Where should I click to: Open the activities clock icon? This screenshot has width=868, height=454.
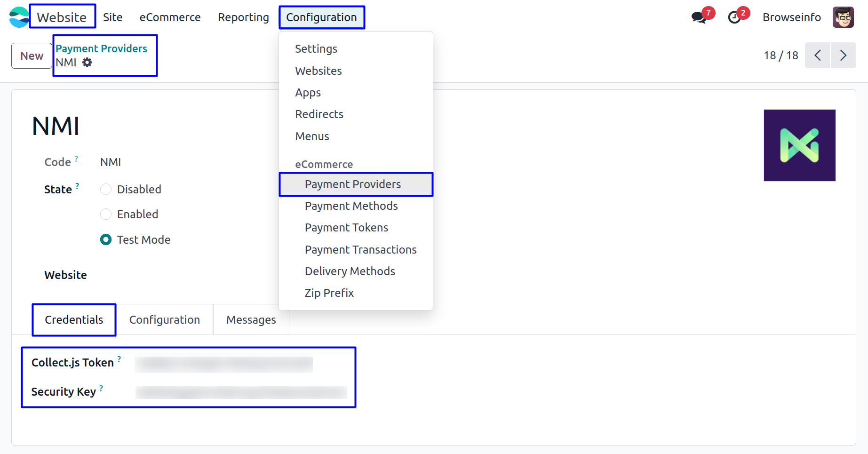[x=734, y=18]
